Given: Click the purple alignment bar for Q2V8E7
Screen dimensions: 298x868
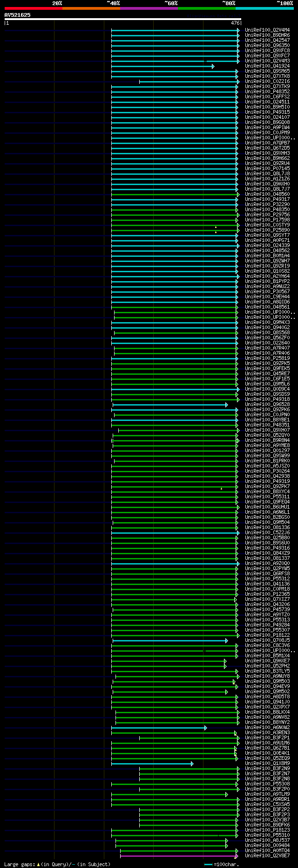Looking at the screenshot, I should [x=179, y=856].
